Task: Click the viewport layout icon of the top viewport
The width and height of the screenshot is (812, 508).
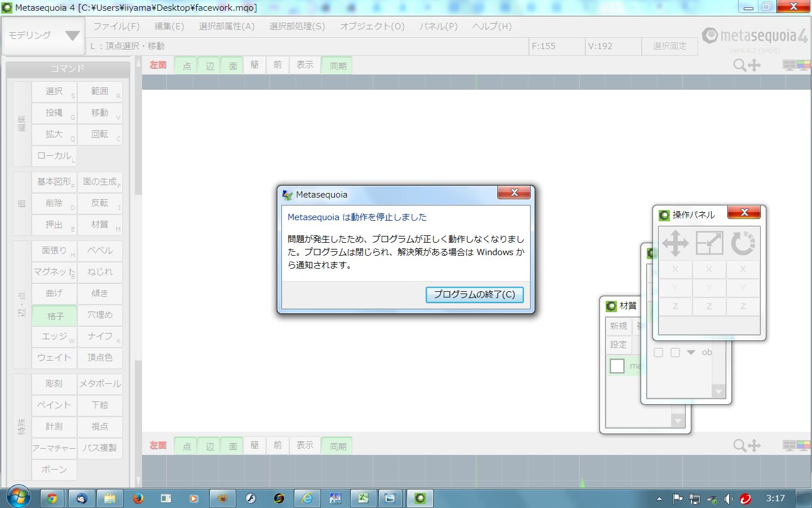Action: (x=796, y=65)
